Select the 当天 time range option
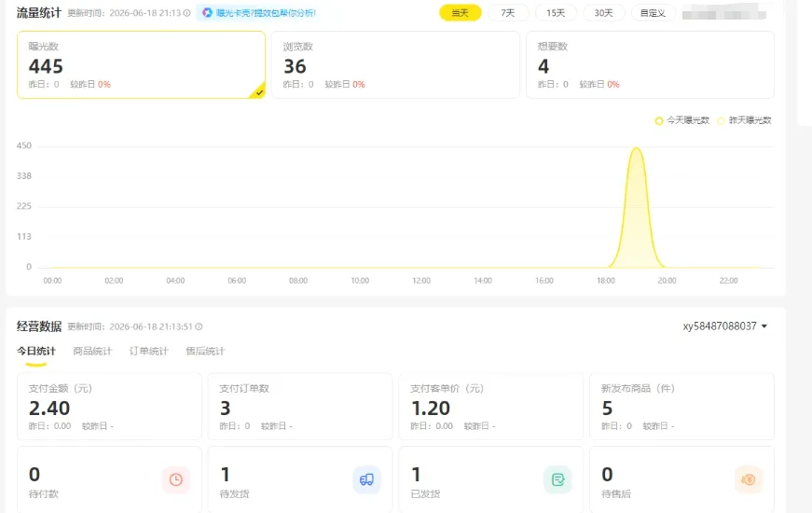This screenshot has height=513, width=812. click(461, 13)
